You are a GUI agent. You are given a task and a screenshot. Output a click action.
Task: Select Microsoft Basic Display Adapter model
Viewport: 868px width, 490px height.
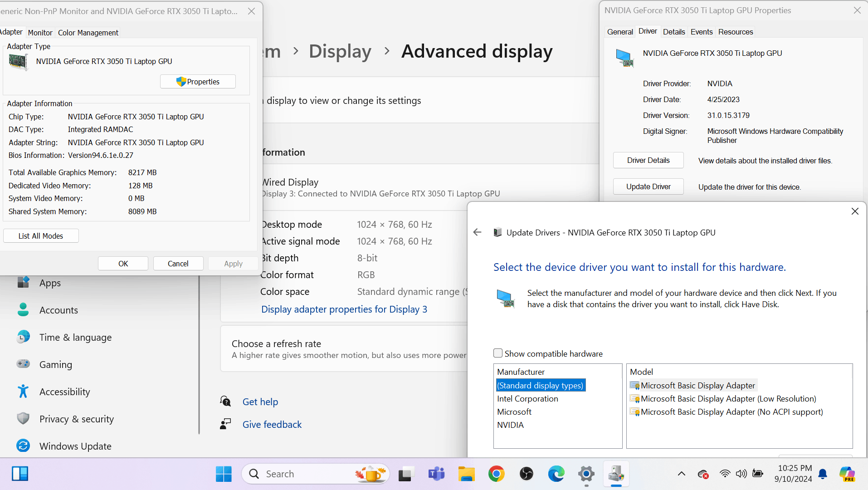[x=693, y=385]
